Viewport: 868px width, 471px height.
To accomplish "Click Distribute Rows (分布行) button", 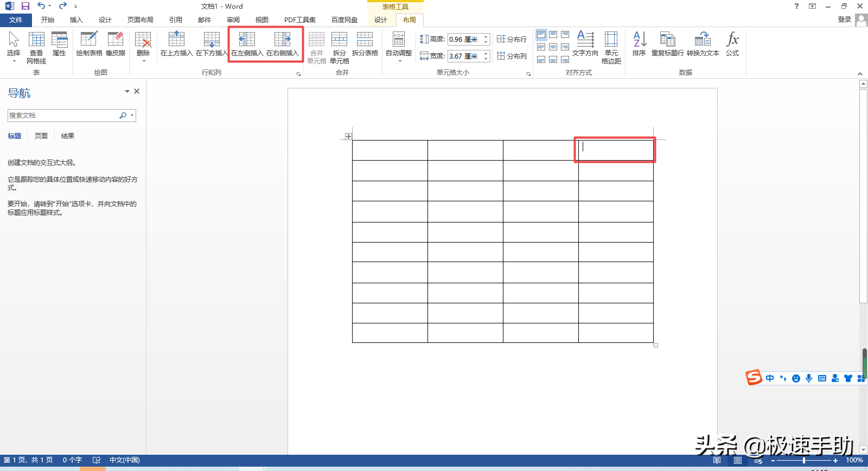I will [512, 39].
